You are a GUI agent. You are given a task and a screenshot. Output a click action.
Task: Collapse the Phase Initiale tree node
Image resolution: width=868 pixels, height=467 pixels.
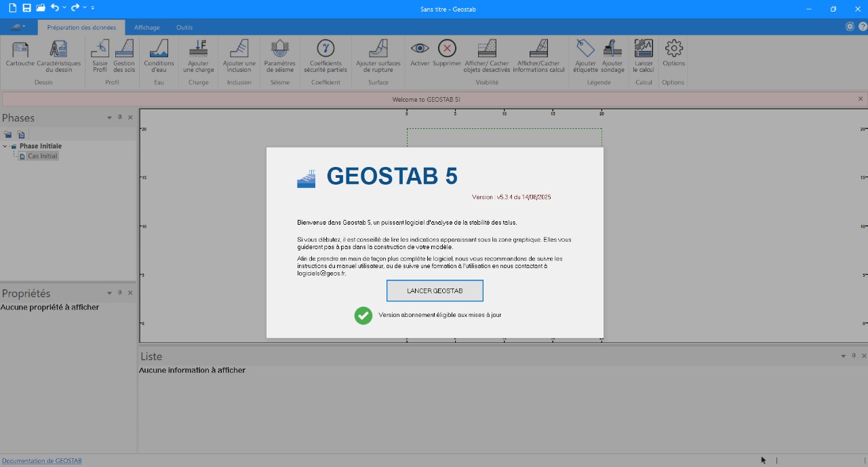pos(5,146)
